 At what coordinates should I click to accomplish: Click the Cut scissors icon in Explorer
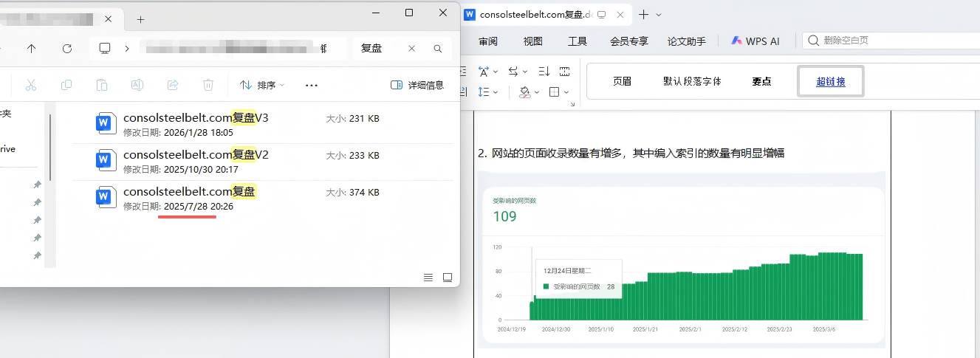click(x=31, y=85)
